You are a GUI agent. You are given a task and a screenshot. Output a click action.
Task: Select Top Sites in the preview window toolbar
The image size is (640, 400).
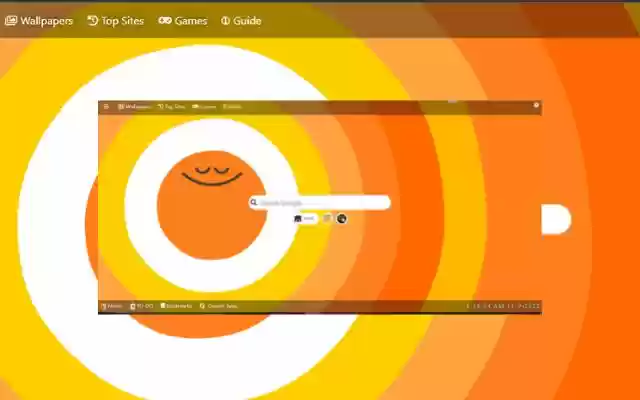pyautogui.click(x=171, y=107)
